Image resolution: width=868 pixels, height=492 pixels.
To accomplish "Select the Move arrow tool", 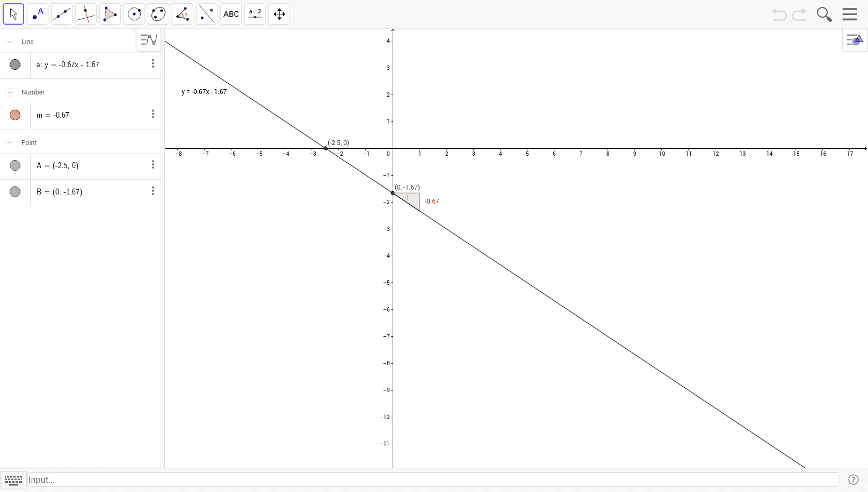I will (13, 14).
